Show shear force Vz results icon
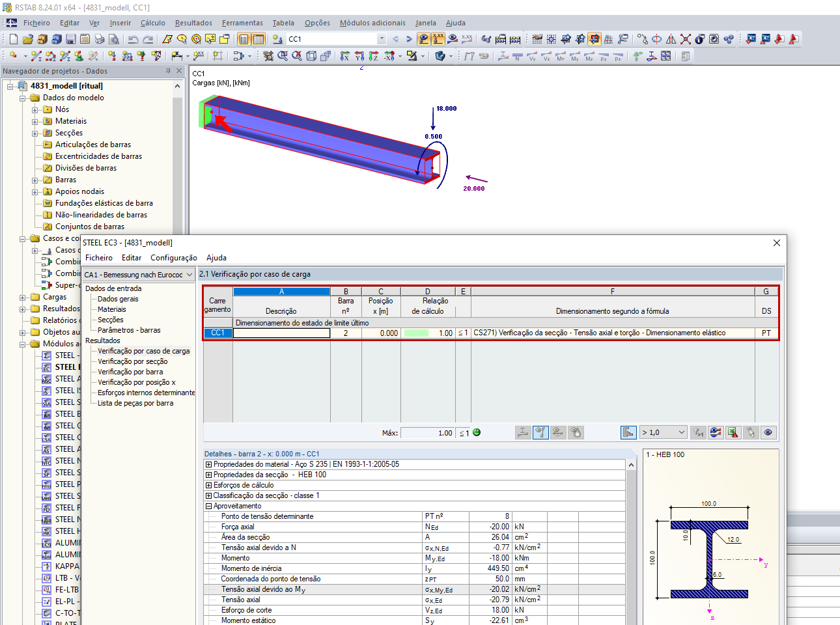The height and width of the screenshot is (625, 840). 546,56
